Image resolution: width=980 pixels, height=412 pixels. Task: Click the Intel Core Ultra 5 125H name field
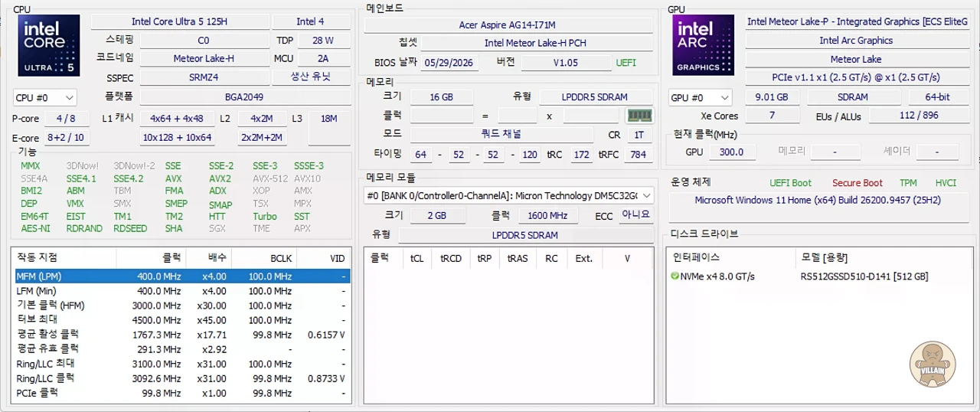179,21
